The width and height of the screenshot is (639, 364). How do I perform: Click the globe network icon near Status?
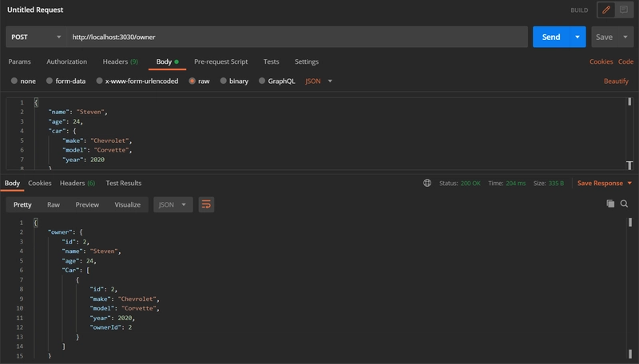pyautogui.click(x=427, y=184)
